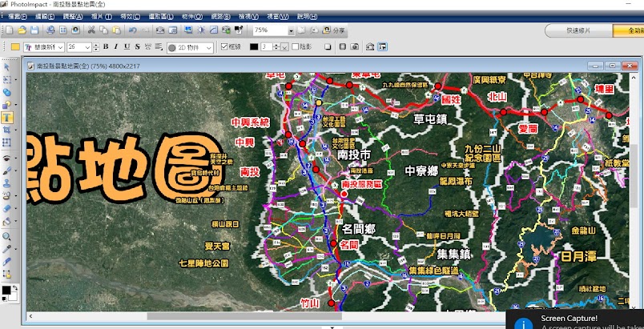Uncheck the 框線 border checkbox
Viewport: 644px width, 329px height.
click(x=224, y=46)
